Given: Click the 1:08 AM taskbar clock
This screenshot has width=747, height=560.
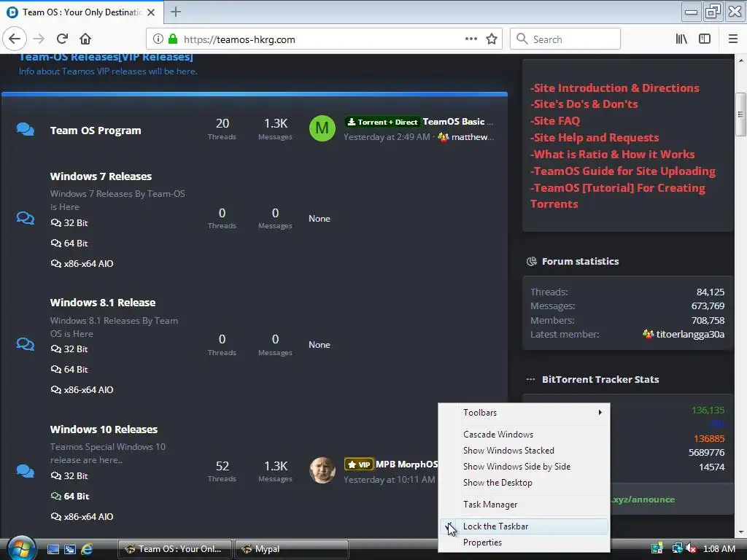Looking at the screenshot, I should [x=719, y=548].
